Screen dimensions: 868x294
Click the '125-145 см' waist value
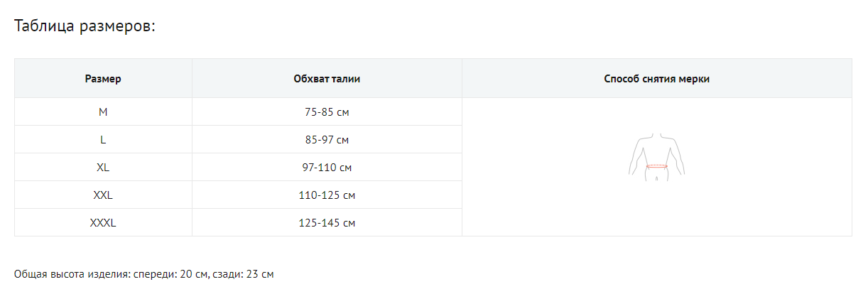327,223
